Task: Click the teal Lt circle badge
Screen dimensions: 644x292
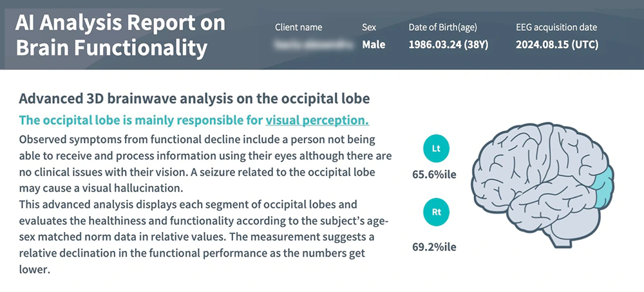Action: [x=435, y=148]
